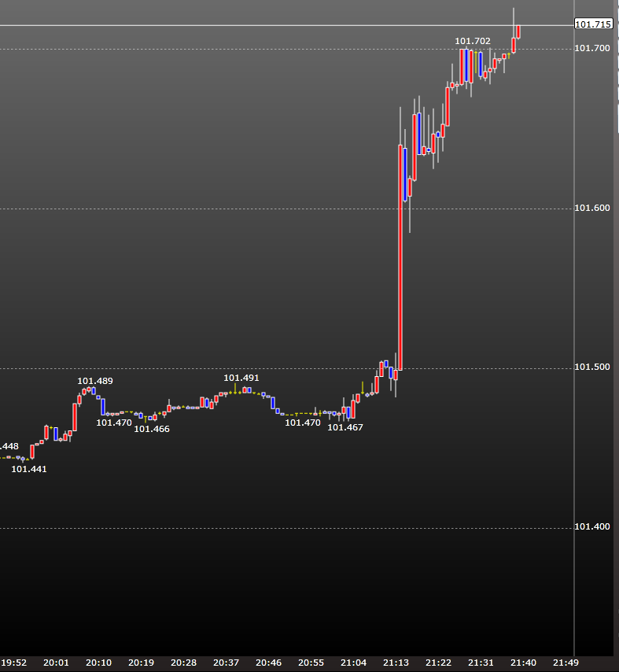
Task: Click the 20:37 time axis label
Action: pos(227,663)
